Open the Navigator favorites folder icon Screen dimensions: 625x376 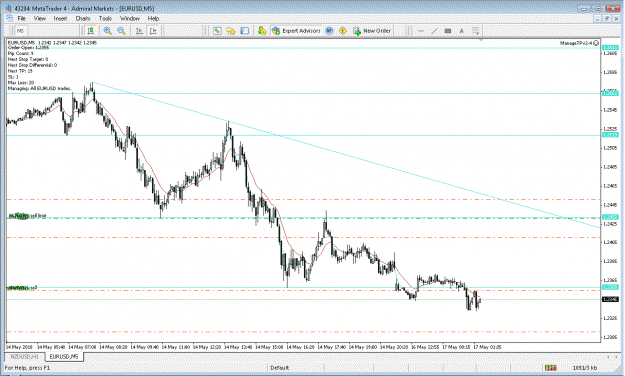[231, 31]
